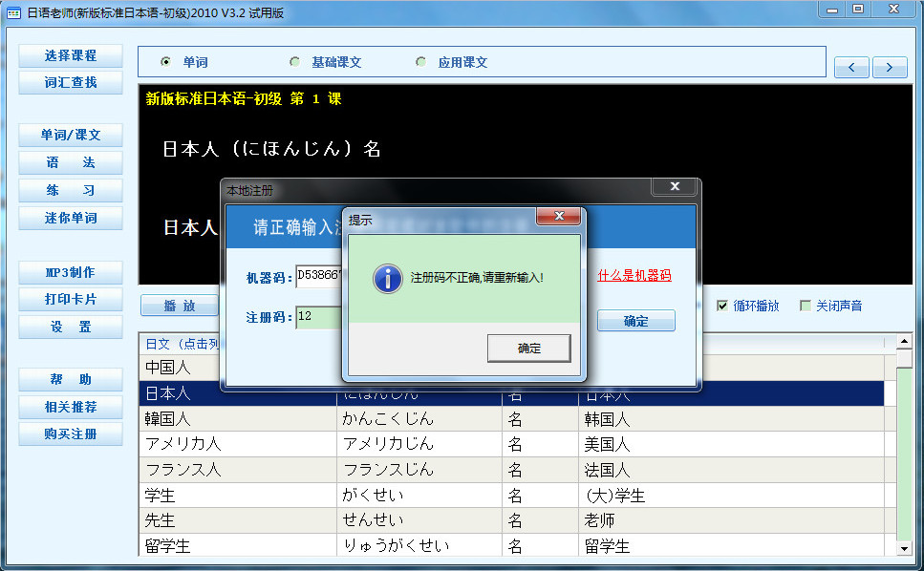Open the 练习 practice section

[71, 190]
